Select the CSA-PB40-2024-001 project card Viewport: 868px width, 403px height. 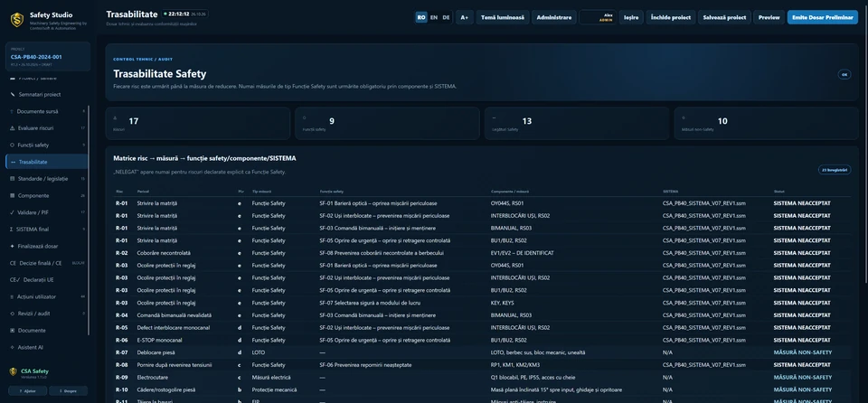point(48,56)
